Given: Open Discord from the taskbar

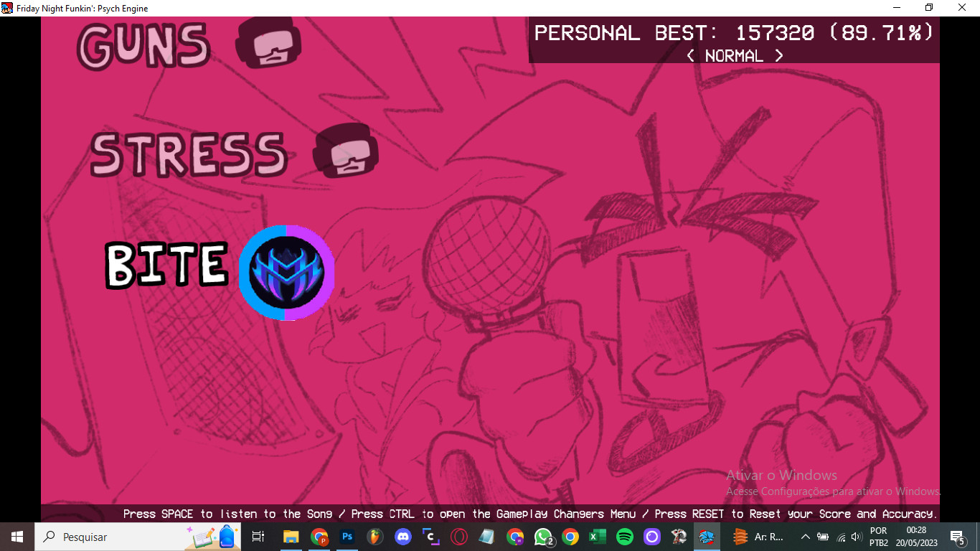Looking at the screenshot, I should [403, 537].
